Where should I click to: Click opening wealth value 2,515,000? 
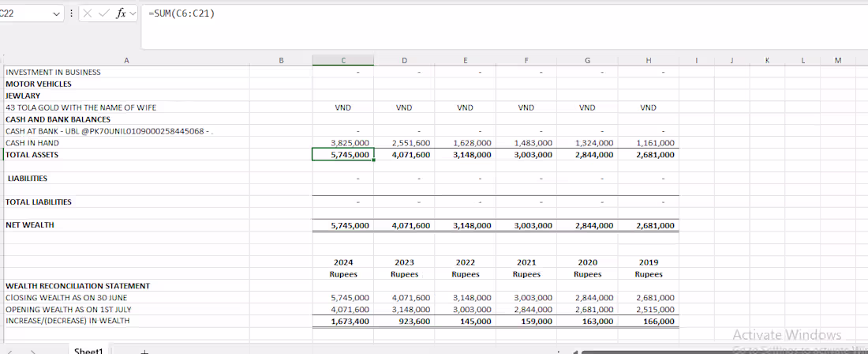click(x=648, y=309)
